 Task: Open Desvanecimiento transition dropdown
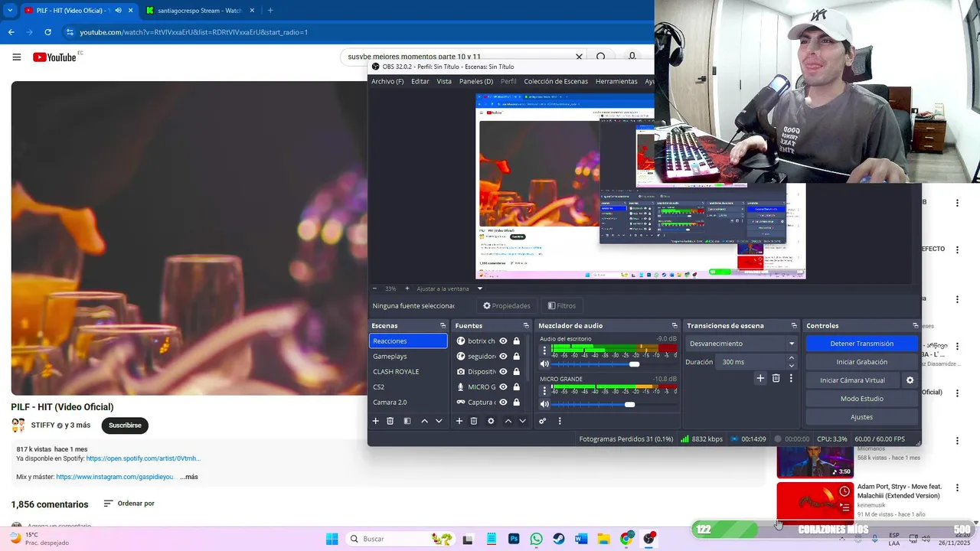pyautogui.click(x=742, y=344)
